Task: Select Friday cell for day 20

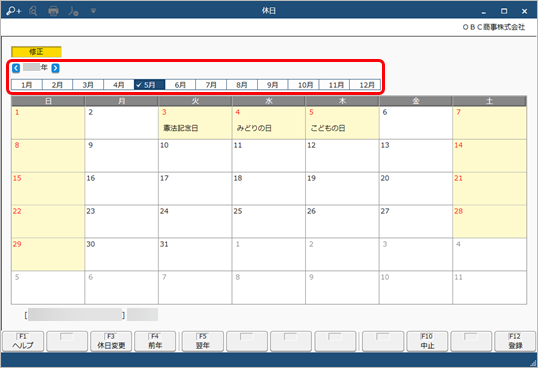Action: pyautogui.click(x=416, y=189)
